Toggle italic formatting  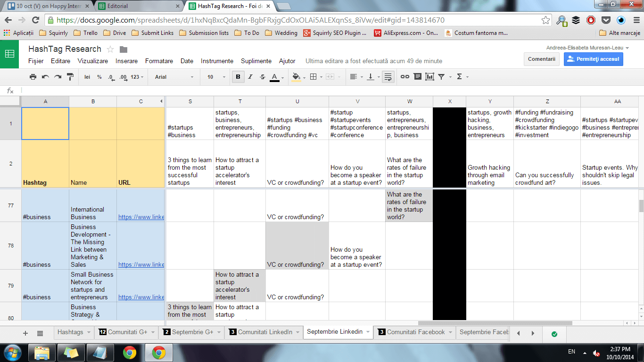pyautogui.click(x=250, y=77)
